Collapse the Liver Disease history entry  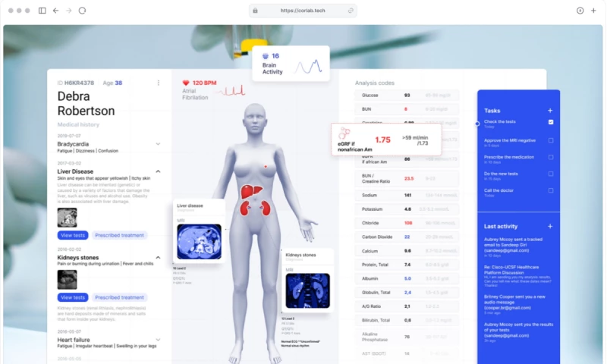158,171
